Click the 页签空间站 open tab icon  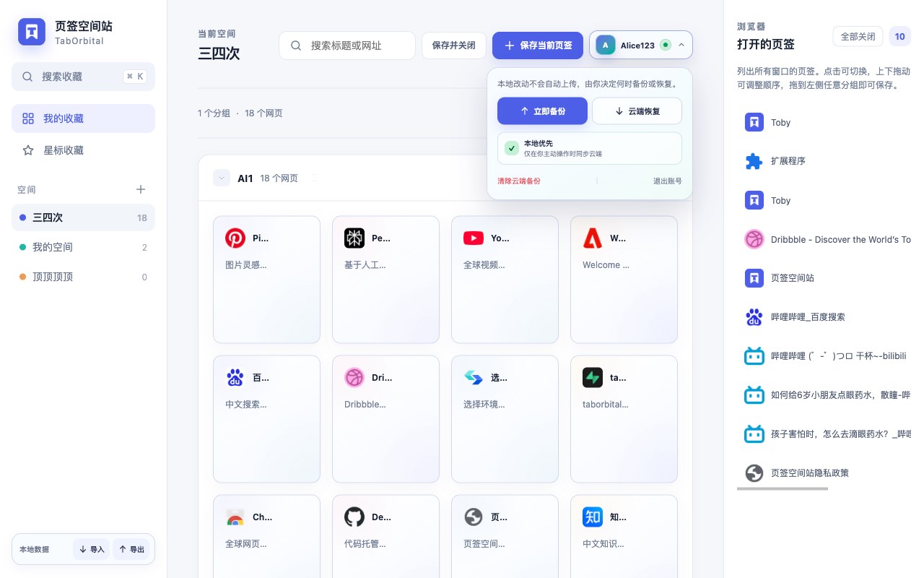click(x=754, y=278)
